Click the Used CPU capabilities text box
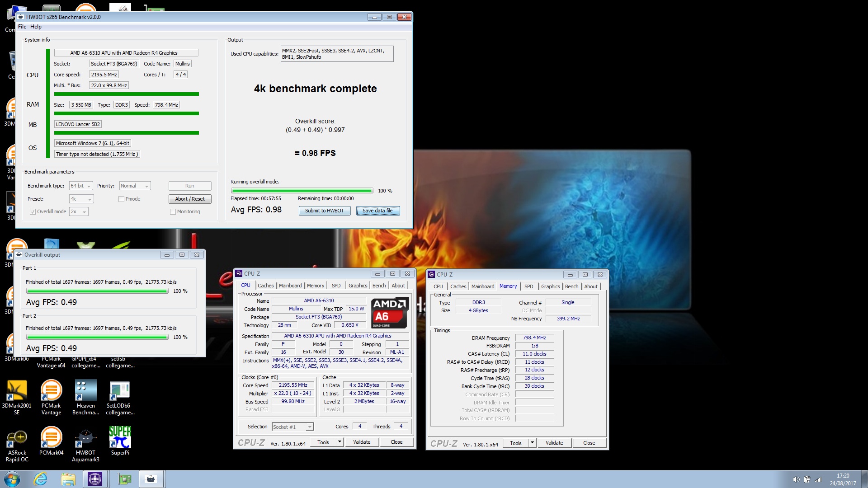Image resolution: width=868 pixels, height=488 pixels. pos(337,54)
